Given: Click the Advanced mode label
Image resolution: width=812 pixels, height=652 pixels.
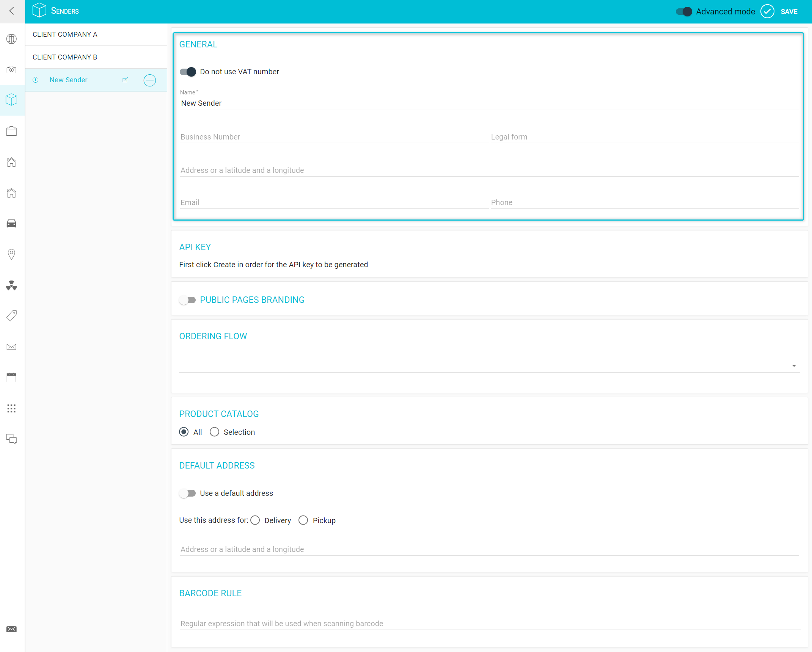Looking at the screenshot, I should tap(726, 12).
